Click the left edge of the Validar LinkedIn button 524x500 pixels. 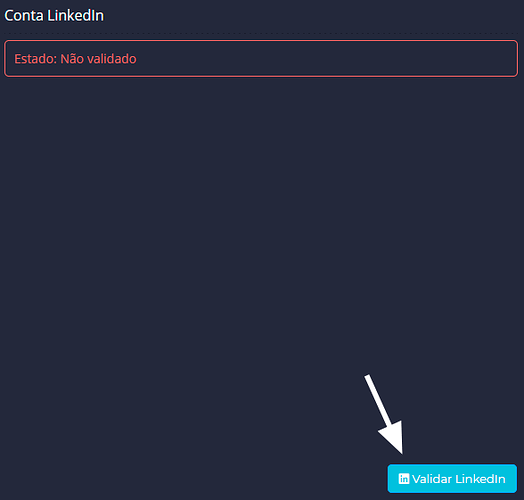point(390,479)
